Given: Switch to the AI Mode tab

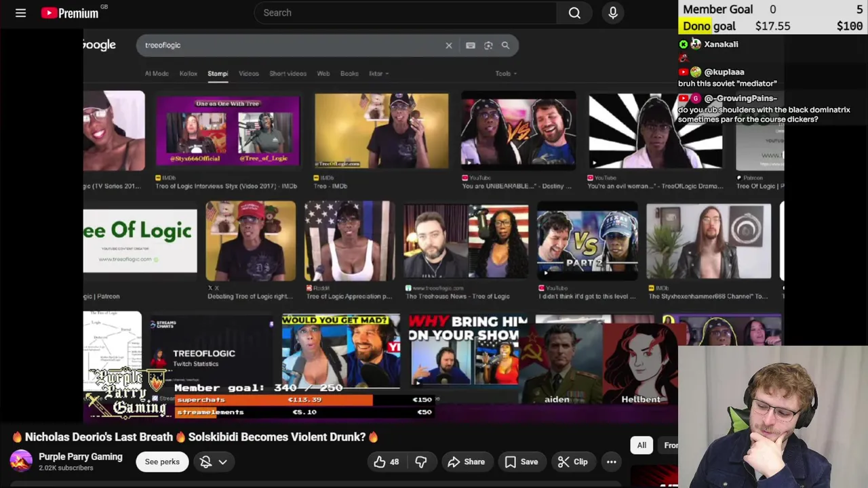Looking at the screenshot, I should (157, 73).
